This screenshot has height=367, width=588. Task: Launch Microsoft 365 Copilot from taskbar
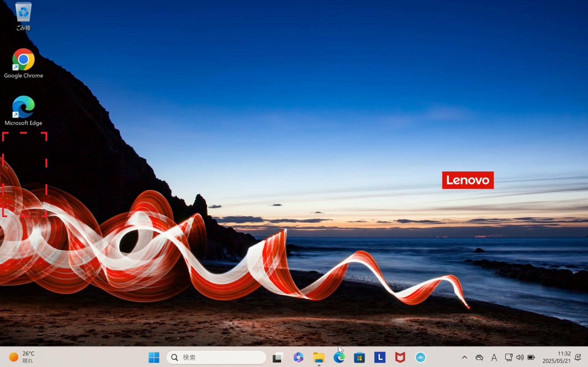298,357
